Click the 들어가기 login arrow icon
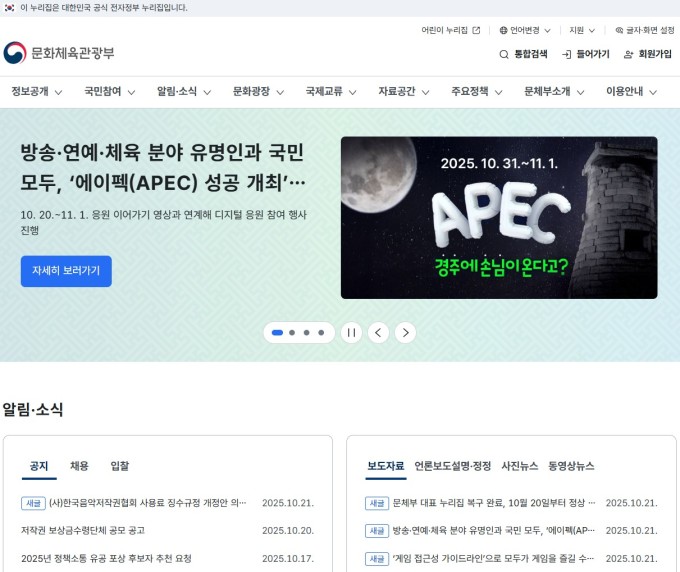 coord(566,54)
